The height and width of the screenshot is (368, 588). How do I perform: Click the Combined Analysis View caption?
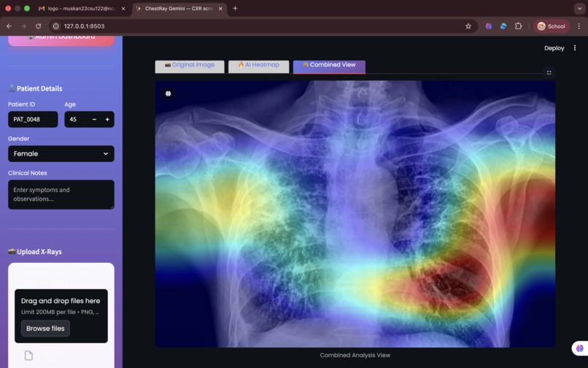(x=355, y=355)
